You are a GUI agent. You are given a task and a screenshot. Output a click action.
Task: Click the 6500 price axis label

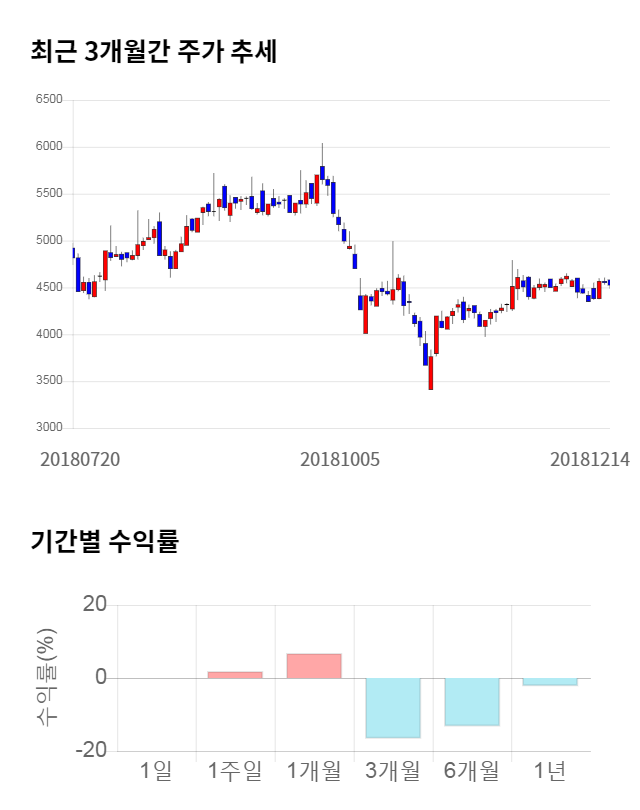click(48, 100)
